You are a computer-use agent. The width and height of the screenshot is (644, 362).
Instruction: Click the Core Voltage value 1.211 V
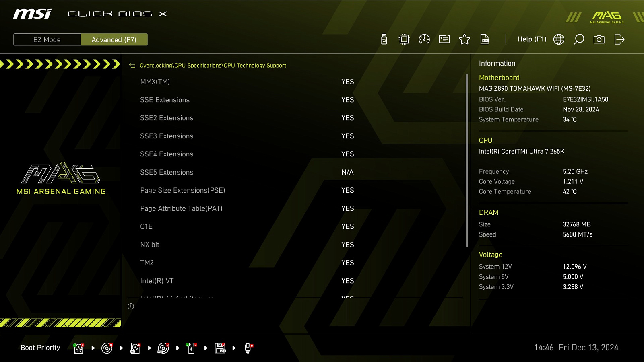point(573,181)
